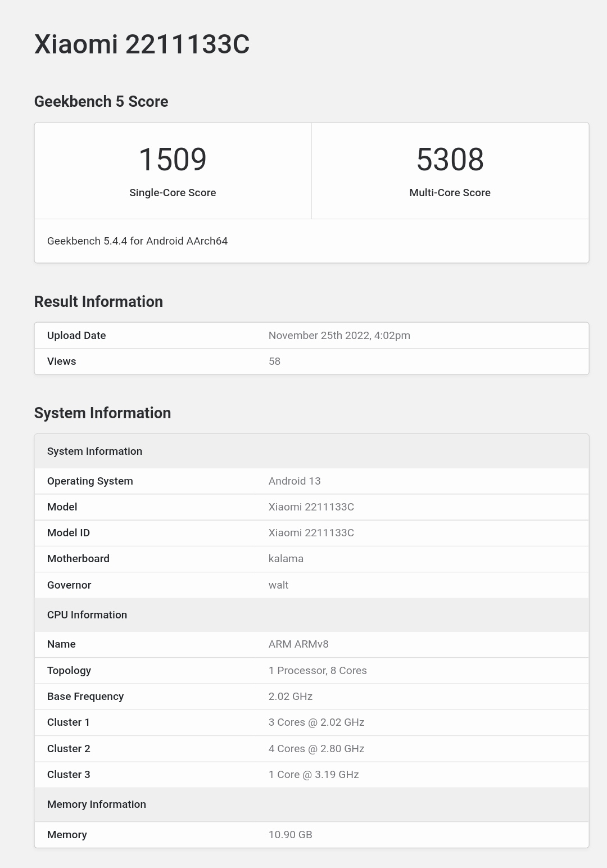Click the 'Topology' row label

pos(69,671)
